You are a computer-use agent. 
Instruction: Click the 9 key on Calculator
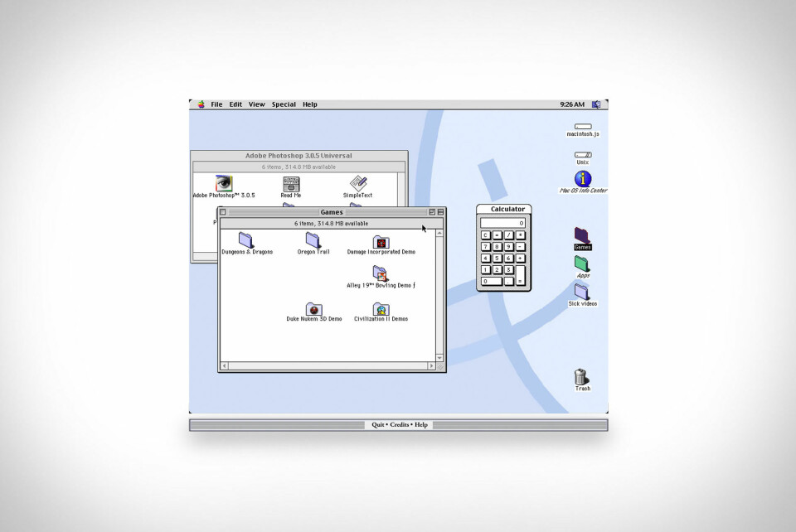coord(508,246)
